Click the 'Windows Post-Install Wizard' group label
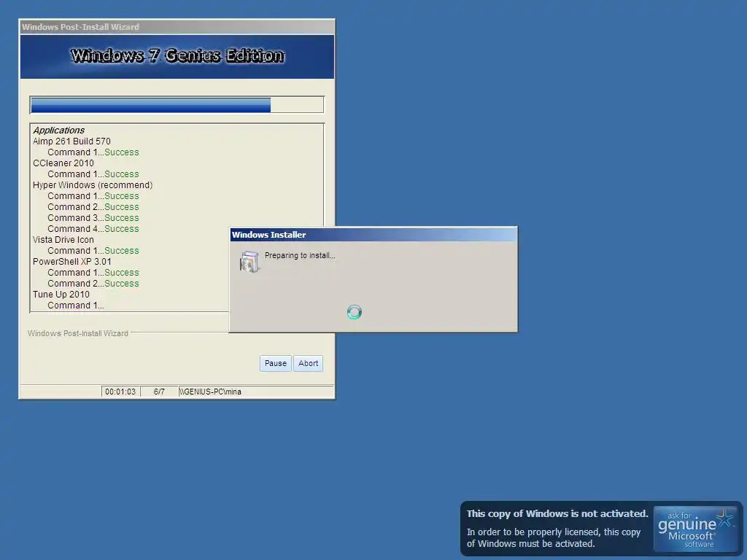This screenshot has width=747, height=560. 77,333
